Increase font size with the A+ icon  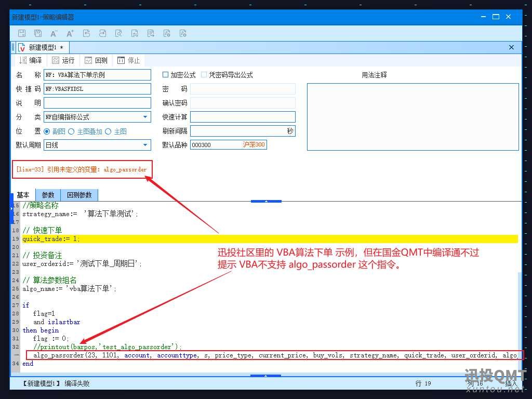pos(70,33)
